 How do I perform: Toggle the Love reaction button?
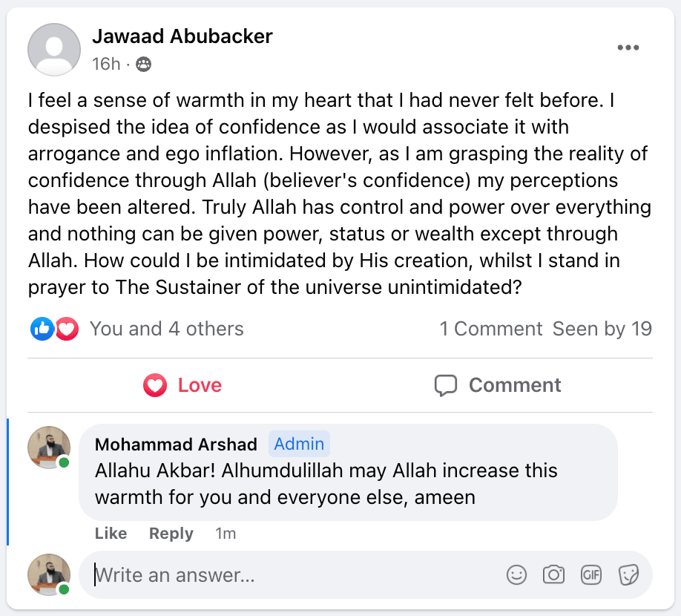182,385
